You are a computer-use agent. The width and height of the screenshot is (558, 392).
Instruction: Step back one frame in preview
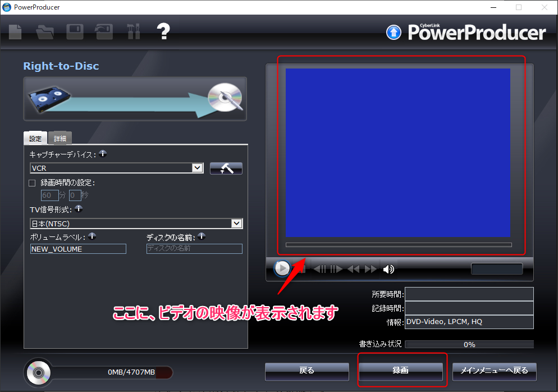point(320,269)
